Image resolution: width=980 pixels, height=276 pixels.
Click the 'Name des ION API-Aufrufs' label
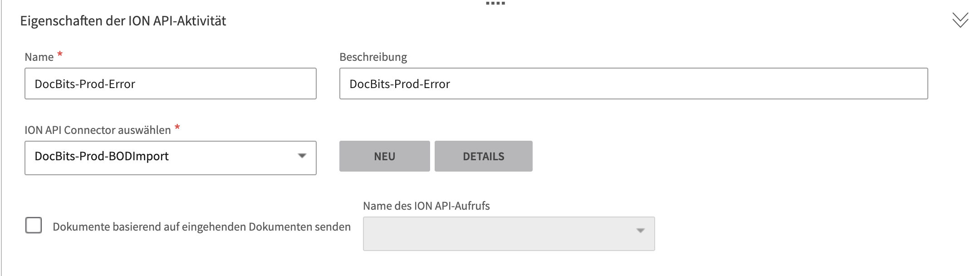pyautogui.click(x=426, y=206)
